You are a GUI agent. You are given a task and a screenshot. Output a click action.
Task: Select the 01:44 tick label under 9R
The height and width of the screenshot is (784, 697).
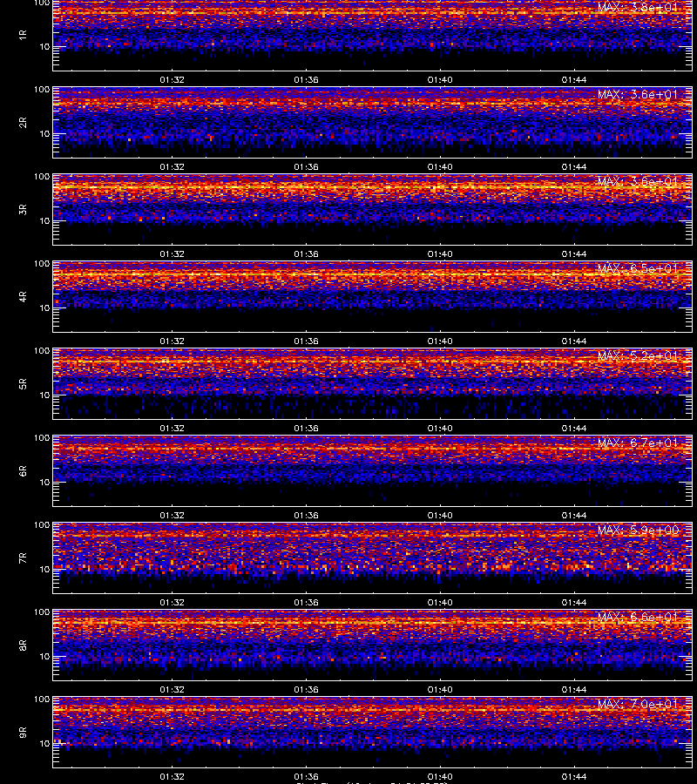[x=574, y=776]
